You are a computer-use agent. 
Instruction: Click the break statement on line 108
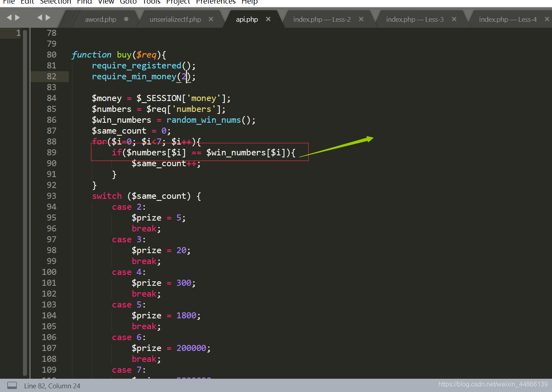[x=146, y=359]
